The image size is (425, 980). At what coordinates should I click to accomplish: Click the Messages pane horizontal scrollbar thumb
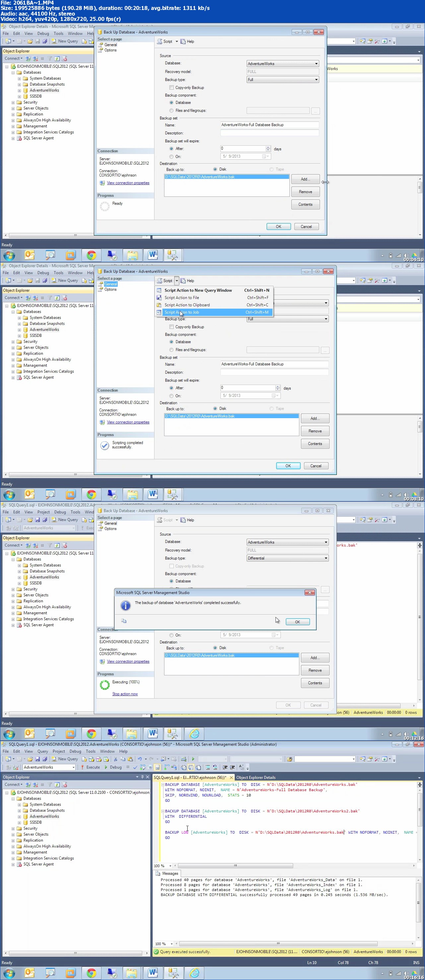pyautogui.click(x=278, y=943)
